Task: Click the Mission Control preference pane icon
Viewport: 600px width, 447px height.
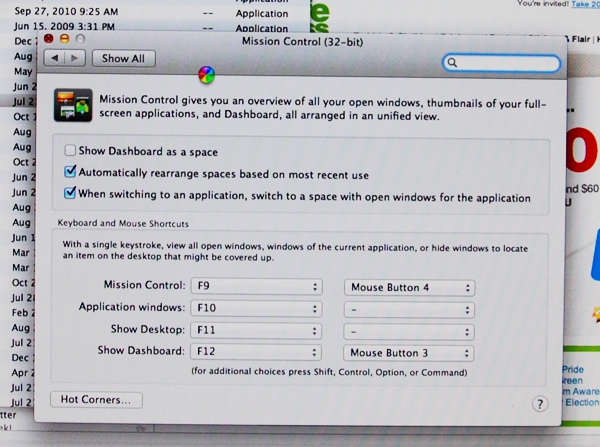Action: point(73,105)
